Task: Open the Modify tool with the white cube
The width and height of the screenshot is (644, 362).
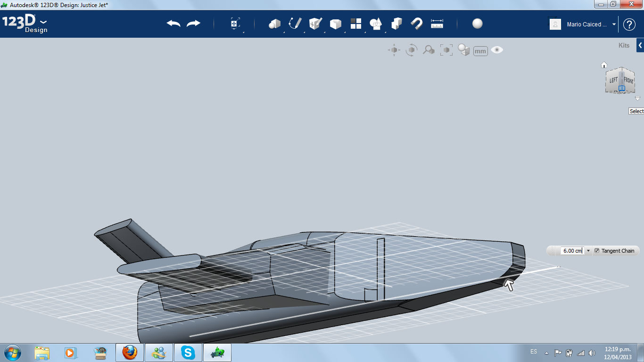Action: coord(336,24)
